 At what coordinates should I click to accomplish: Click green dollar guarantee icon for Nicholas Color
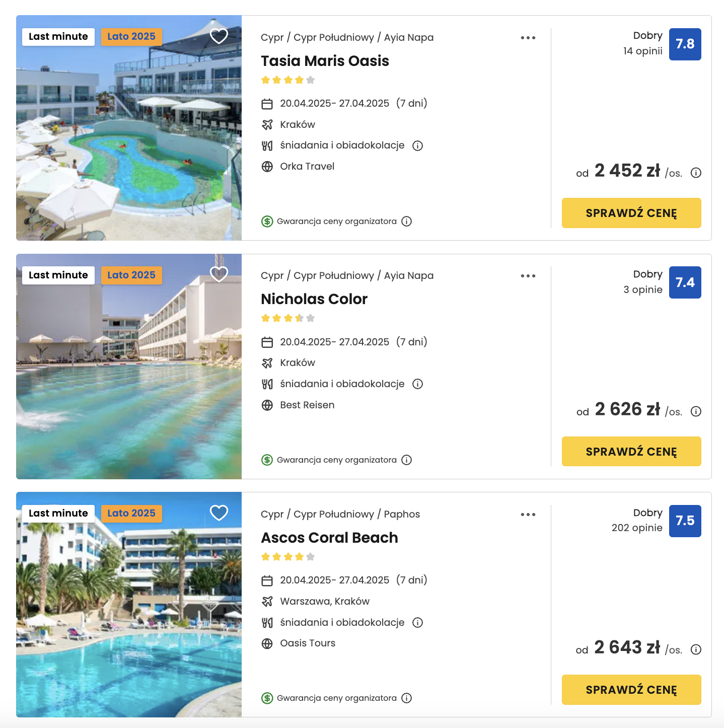[x=267, y=460]
